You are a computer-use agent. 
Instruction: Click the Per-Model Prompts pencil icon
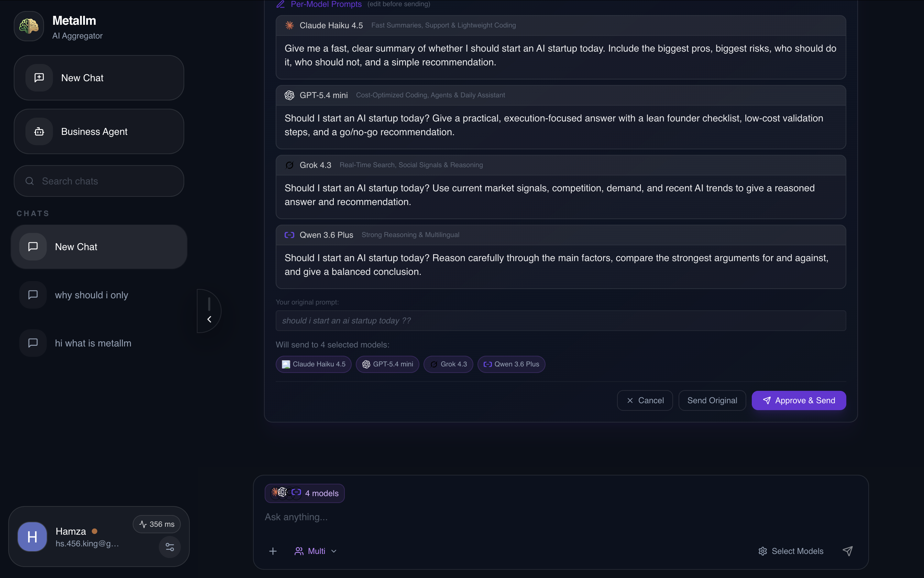pyautogui.click(x=280, y=4)
